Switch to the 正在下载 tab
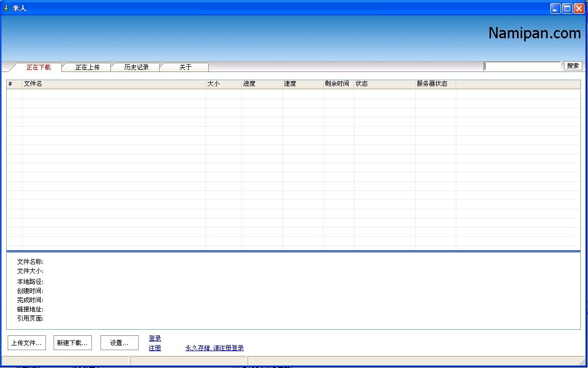This screenshot has height=368, width=588. point(38,67)
